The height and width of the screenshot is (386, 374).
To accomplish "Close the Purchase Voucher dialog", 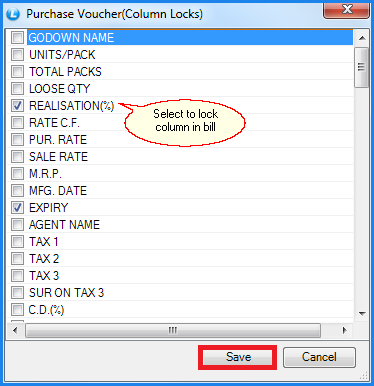I will click(x=347, y=10).
